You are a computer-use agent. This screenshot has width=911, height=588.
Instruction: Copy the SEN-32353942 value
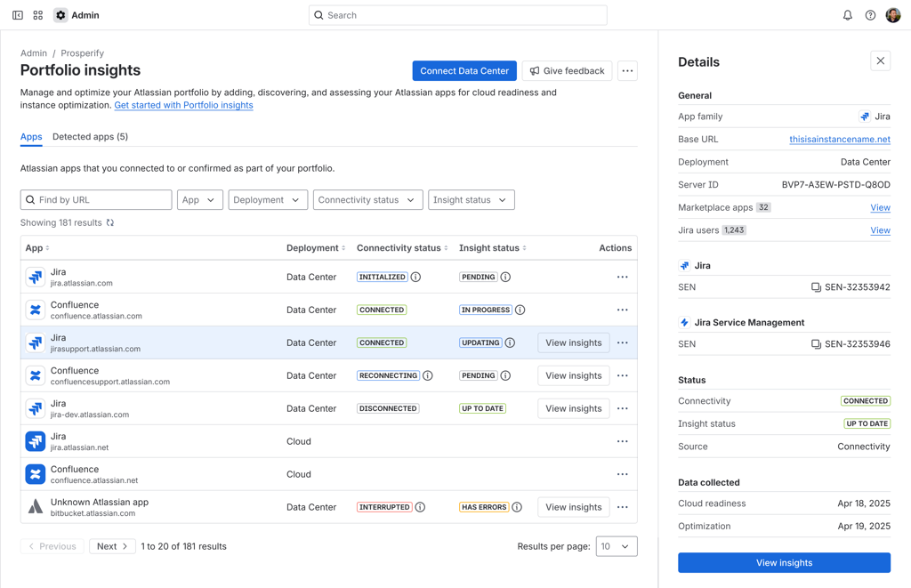pyautogui.click(x=817, y=287)
